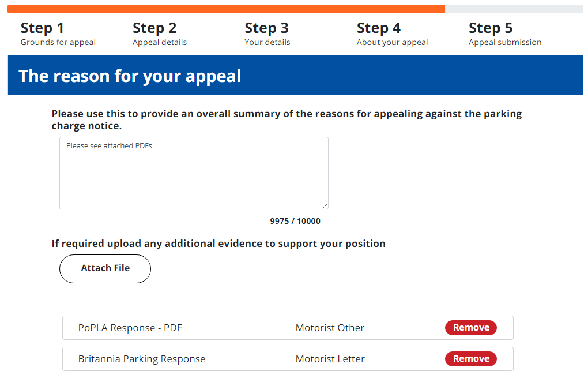Screen dimensions: 588x382
Task: Click the unfilled grey progress bar section
Action: (514, 9)
